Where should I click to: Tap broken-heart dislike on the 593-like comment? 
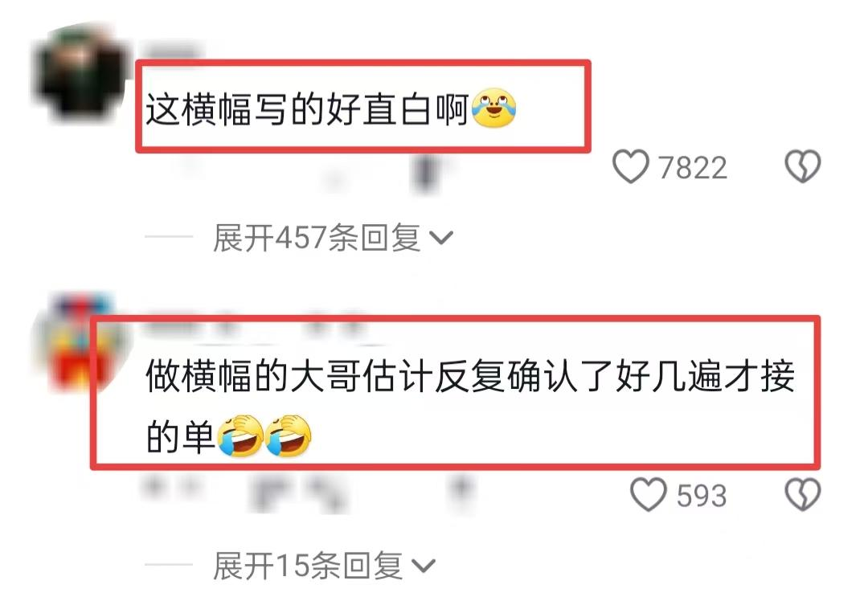(x=803, y=494)
